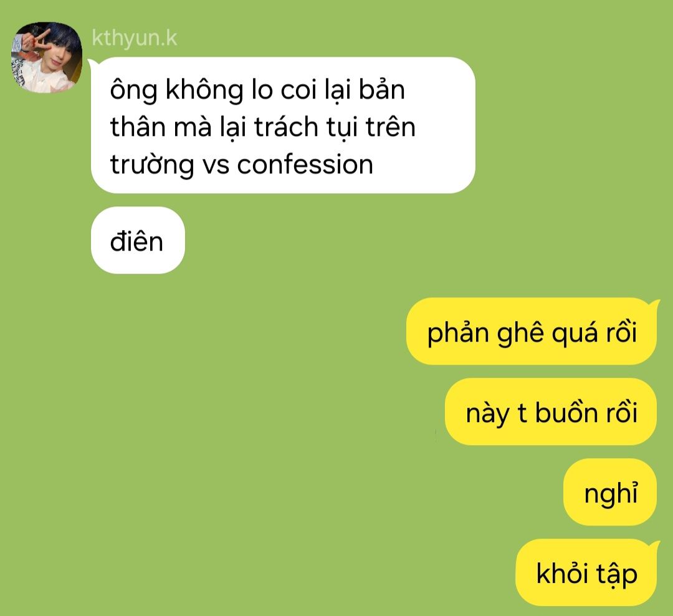
Task: Select the yellow "nghỉ" message bubble
Action: 610,492
